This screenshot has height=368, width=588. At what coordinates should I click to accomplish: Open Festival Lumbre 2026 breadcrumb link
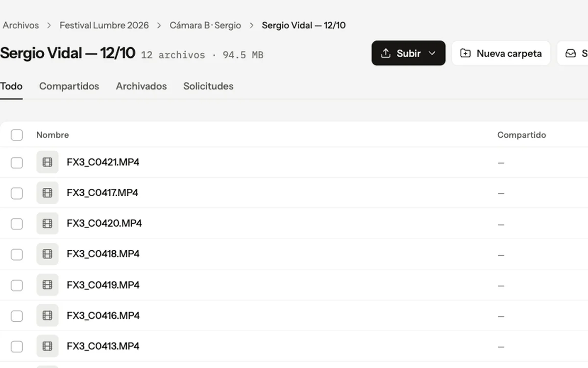click(x=104, y=26)
